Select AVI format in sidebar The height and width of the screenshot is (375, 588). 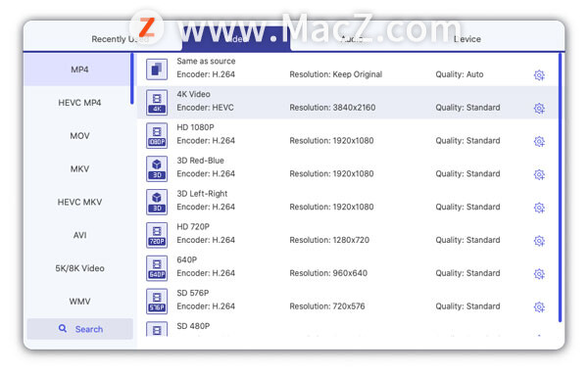click(x=79, y=235)
